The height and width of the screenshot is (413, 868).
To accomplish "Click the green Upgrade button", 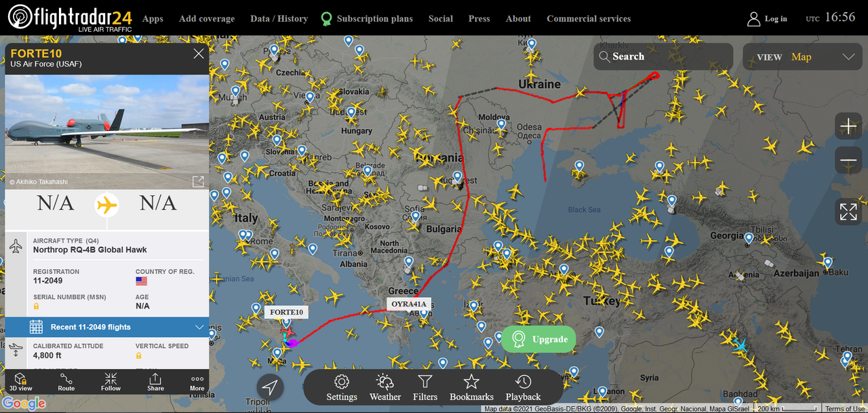I will click(538, 339).
